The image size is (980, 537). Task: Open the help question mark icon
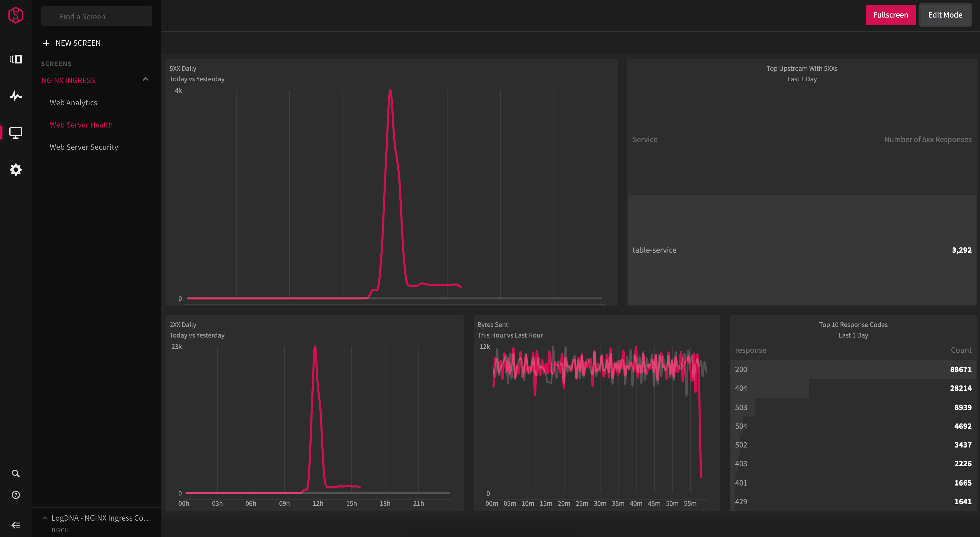click(15, 495)
